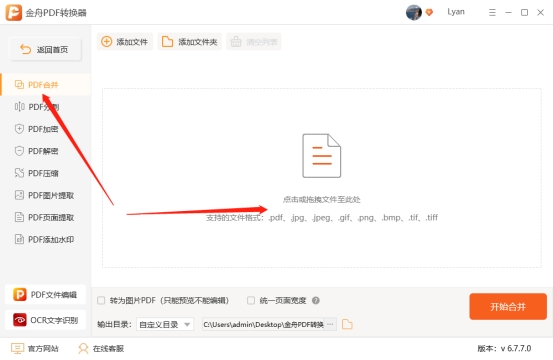Select the PDF压缩 sidebar item
The image size is (553, 360).
click(45, 173)
